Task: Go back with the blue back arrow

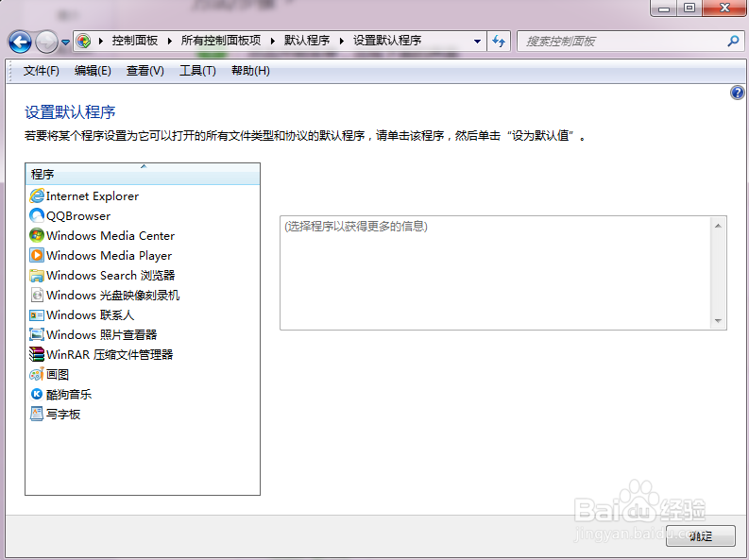Action: pos(20,42)
